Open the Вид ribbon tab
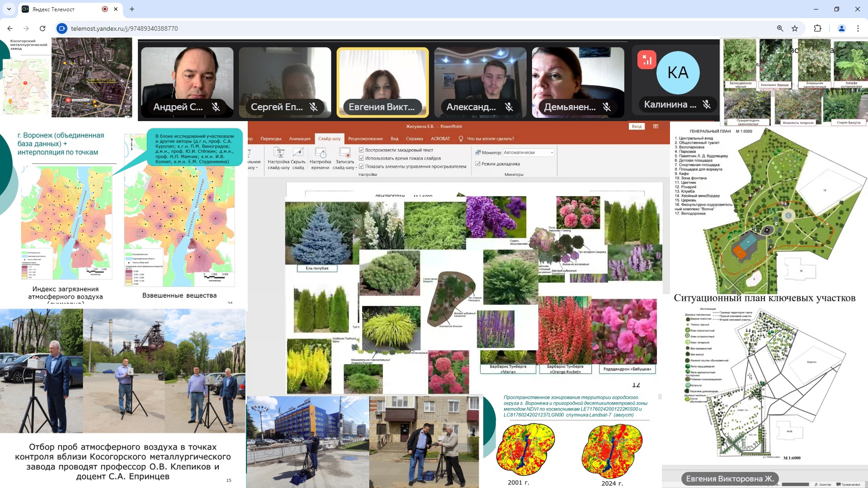This screenshot has height=488, width=868. point(395,139)
